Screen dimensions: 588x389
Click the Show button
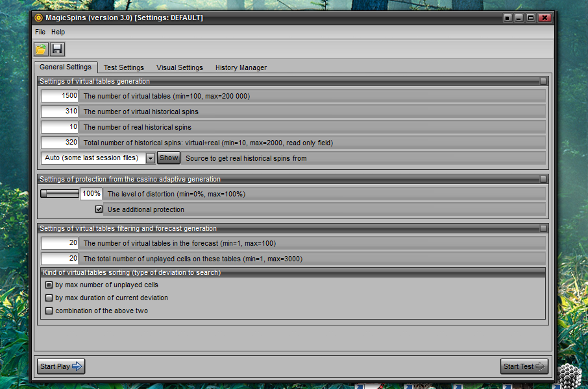pyautogui.click(x=169, y=158)
